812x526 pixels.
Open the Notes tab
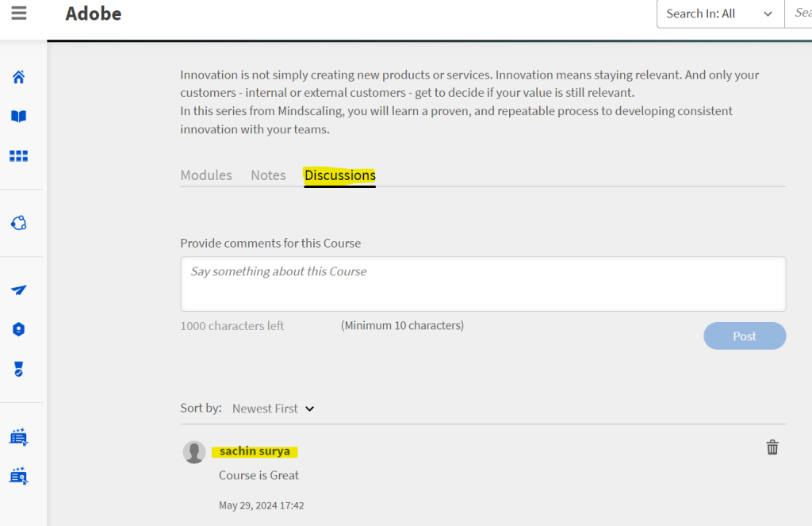pyautogui.click(x=268, y=175)
